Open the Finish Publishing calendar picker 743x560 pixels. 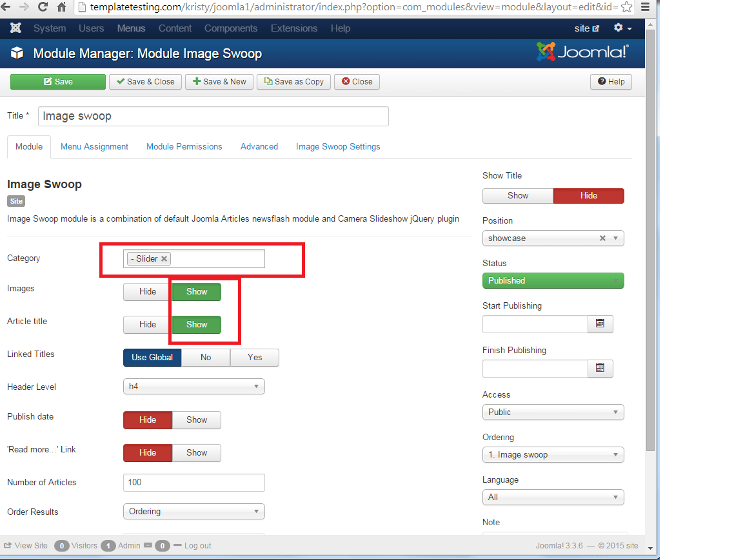600,368
